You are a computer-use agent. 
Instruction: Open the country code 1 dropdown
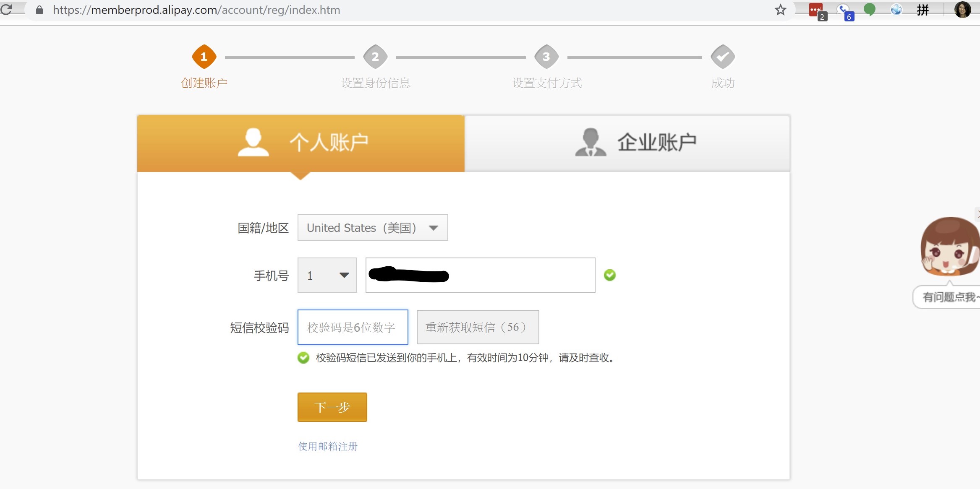click(x=327, y=275)
